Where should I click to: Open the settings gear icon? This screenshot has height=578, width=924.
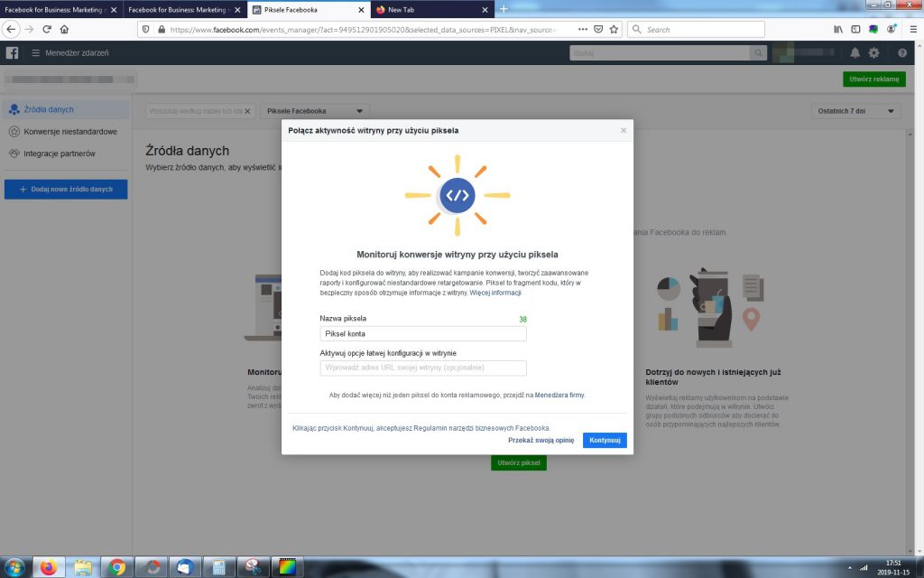873,53
